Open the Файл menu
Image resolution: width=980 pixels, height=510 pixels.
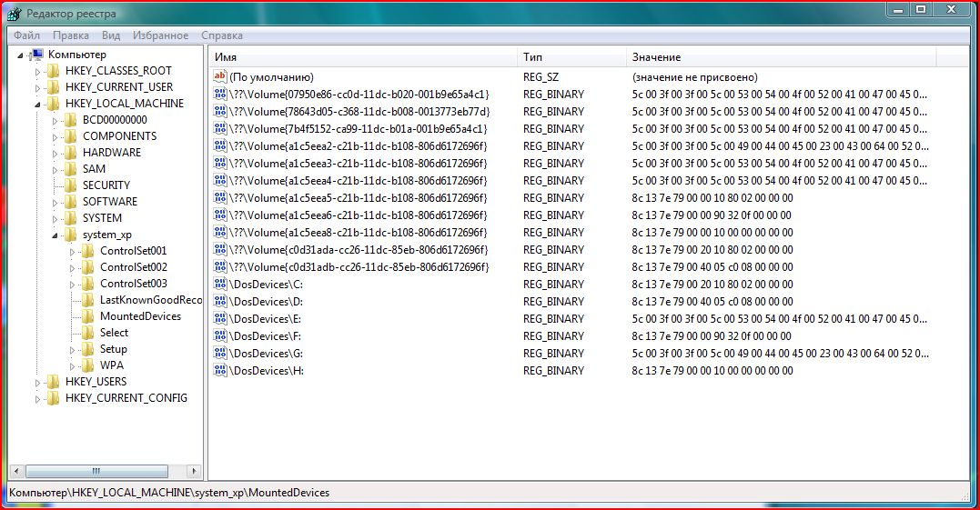pyautogui.click(x=26, y=35)
